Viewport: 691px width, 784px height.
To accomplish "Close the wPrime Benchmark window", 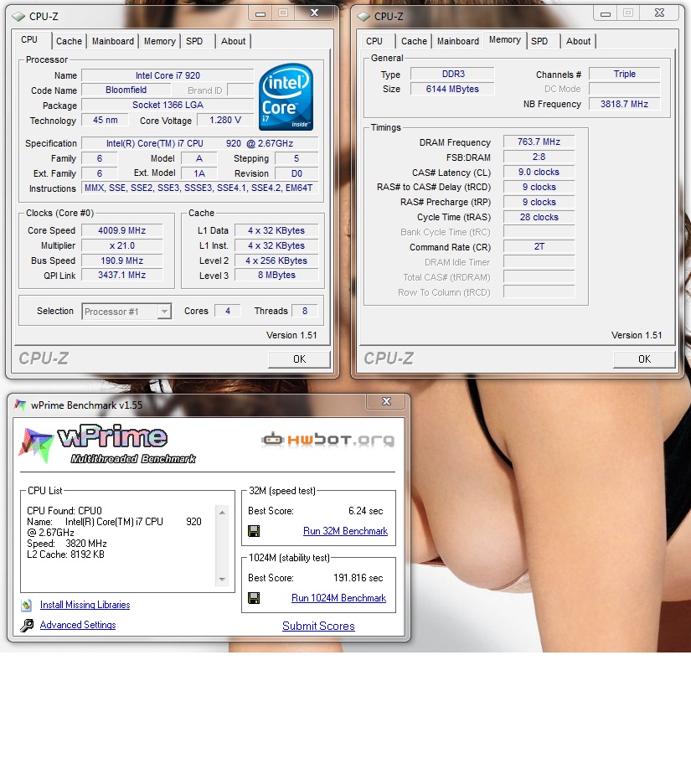I will (x=386, y=401).
